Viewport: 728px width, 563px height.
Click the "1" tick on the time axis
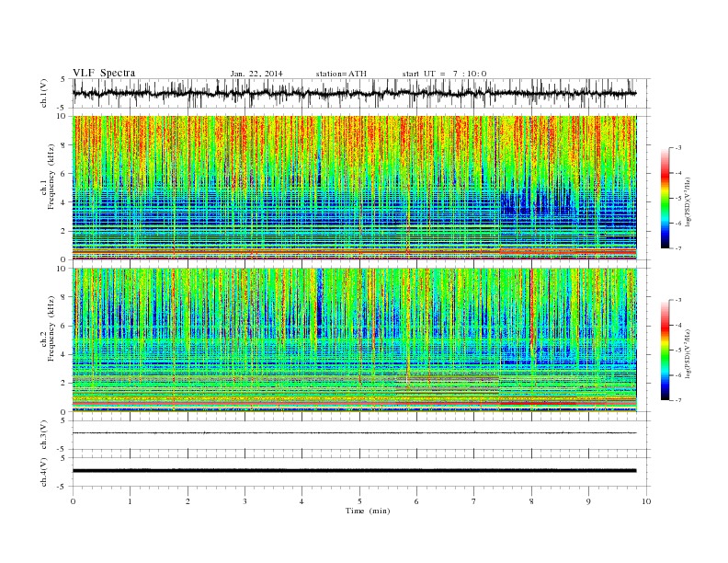[x=130, y=501]
